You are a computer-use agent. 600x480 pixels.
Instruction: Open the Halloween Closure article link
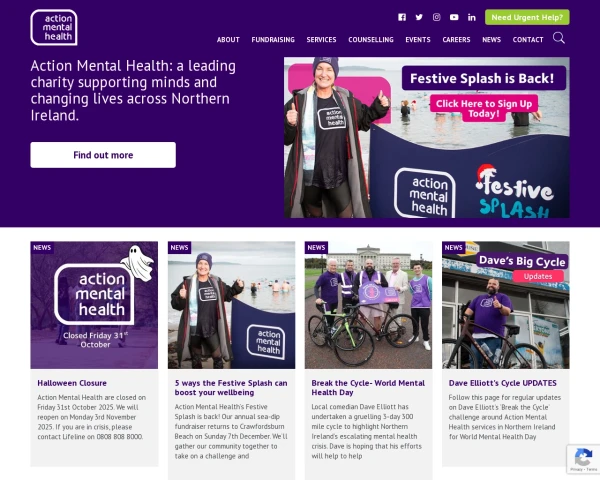coord(72,383)
